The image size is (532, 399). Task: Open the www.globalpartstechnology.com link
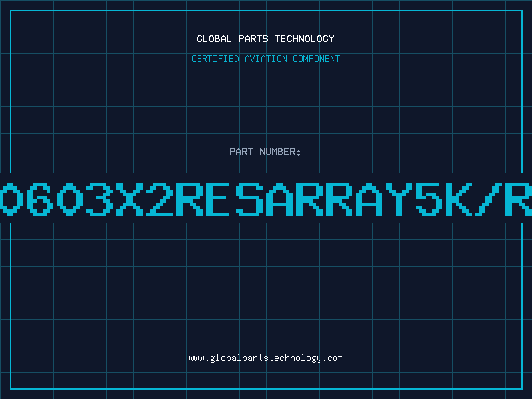(x=265, y=358)
